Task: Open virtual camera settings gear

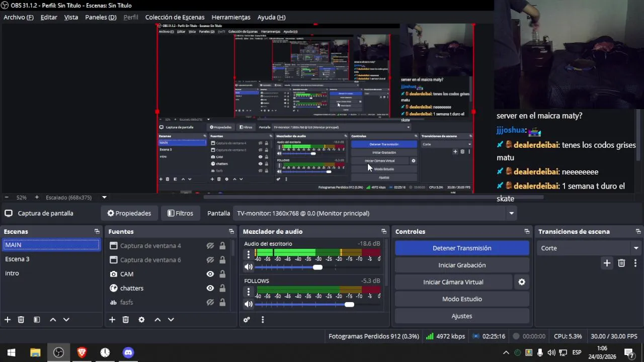Action: click(x=522, y=282)
